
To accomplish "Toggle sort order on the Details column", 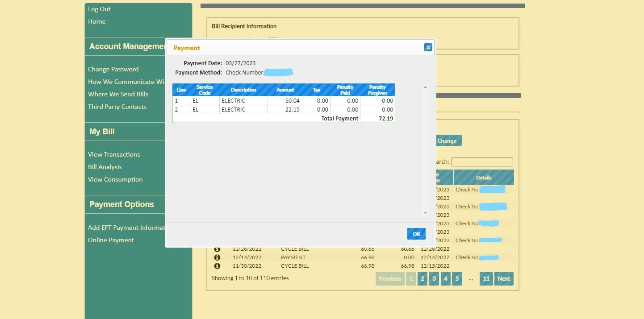I will [x=484, y=177].
